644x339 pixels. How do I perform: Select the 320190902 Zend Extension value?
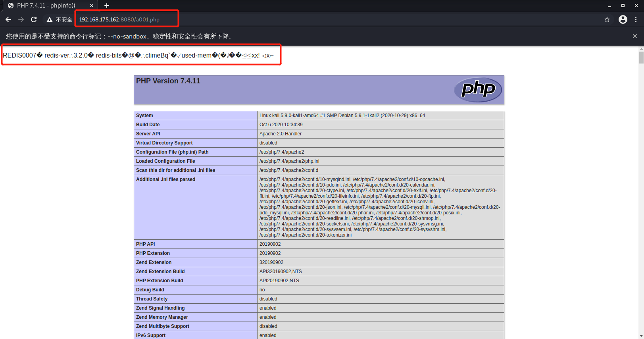click(x=271, y=262)
